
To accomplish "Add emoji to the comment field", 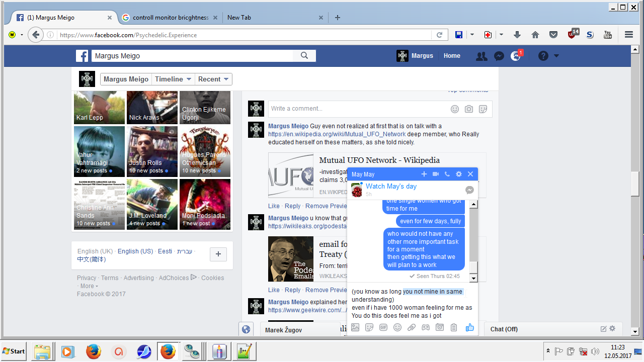I will tap(455, 109).
